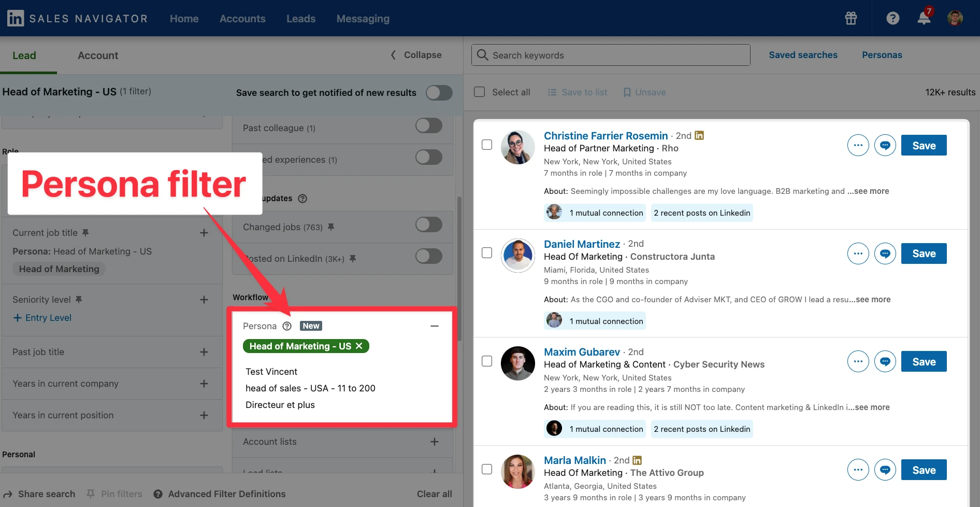Open more options for Christine Farrier Rosemin
980x507 pixels.
click(858, 145)
